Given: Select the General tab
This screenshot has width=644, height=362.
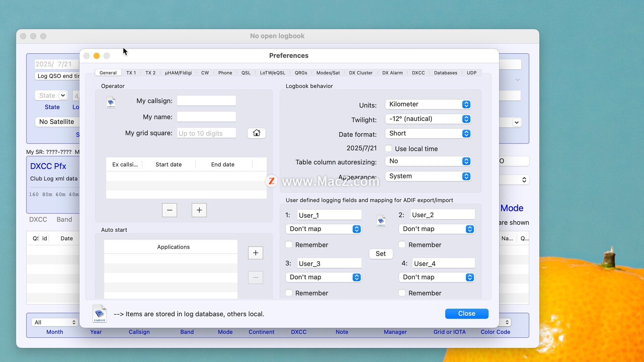Looking at the screenshot, I should coord(108,73).
